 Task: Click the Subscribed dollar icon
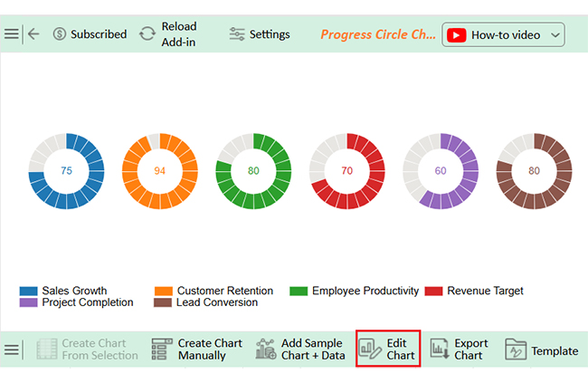(x=60, y=34)
